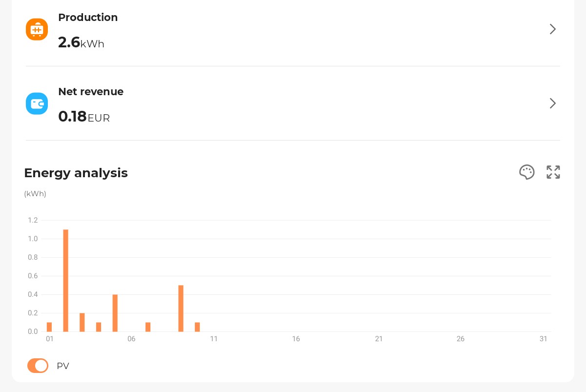Select the 2.6 kWh production value
Image resolution: width=586 pixels, height=392 pixels.
pyautogui.click(x=81, y=42)
